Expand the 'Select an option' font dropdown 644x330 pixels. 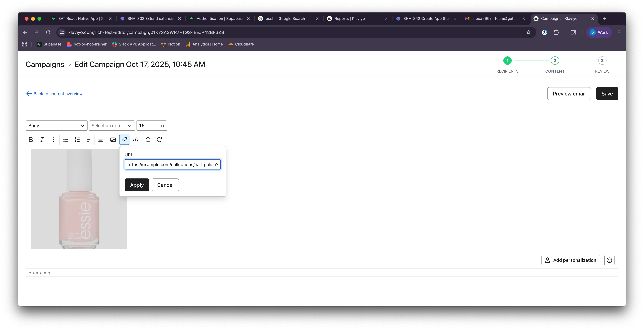112,126
